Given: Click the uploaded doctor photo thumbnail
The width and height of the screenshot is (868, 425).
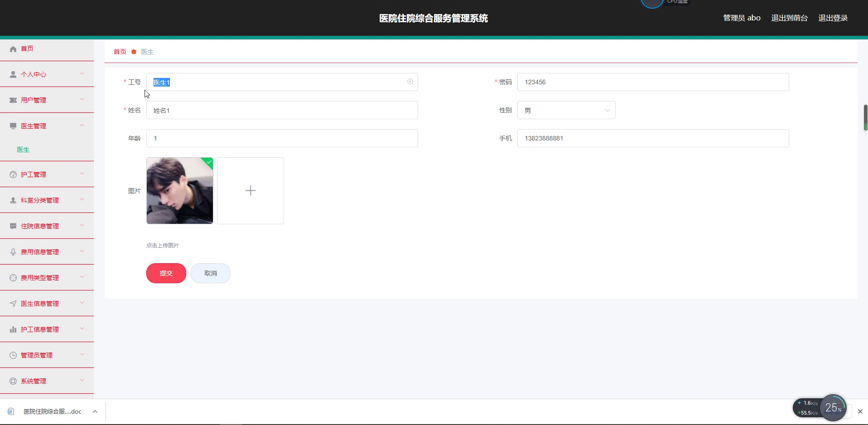Looking at the screenshot, I should point(180,191).
